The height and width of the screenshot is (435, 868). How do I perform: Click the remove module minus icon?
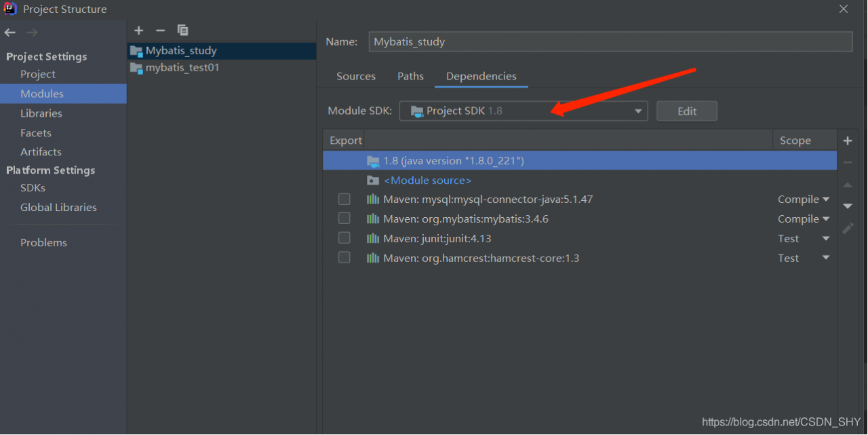pos(160,31)
